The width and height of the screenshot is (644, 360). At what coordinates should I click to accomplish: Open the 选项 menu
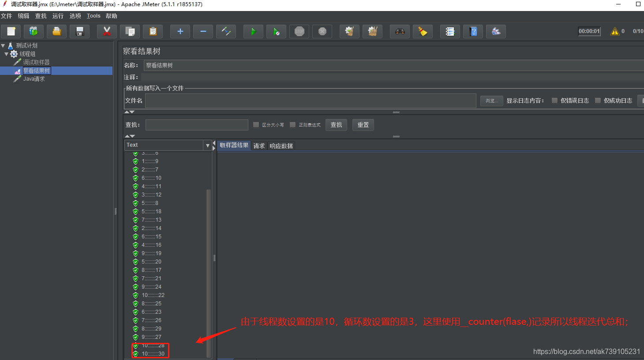pos(75,16)
